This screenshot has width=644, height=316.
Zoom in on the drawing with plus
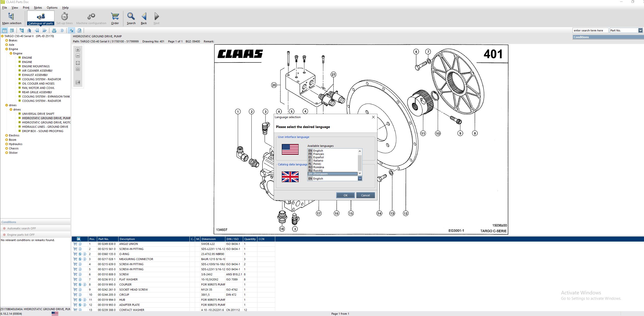pos(78,50)
